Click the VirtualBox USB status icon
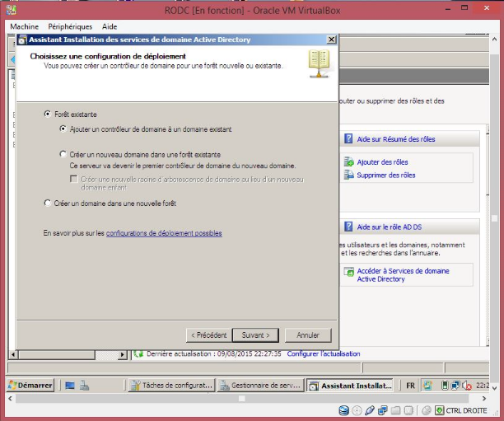504x421 pixels. pos(370,410)
